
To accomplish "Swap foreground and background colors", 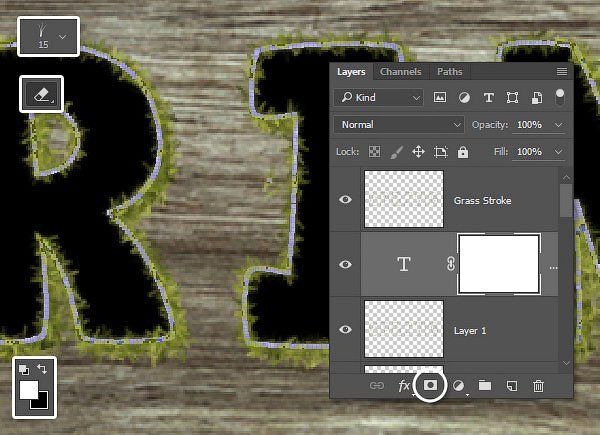I will coord(43,370).
